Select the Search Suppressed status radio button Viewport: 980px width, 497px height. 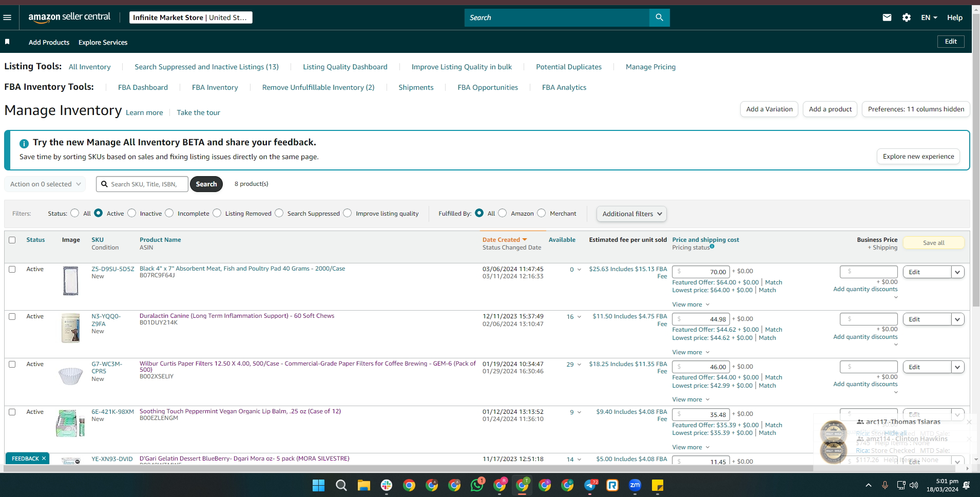tap(279, 213)
